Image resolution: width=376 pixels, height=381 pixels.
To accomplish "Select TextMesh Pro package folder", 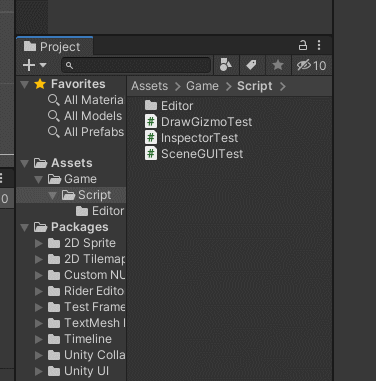I will coord(86,323).
